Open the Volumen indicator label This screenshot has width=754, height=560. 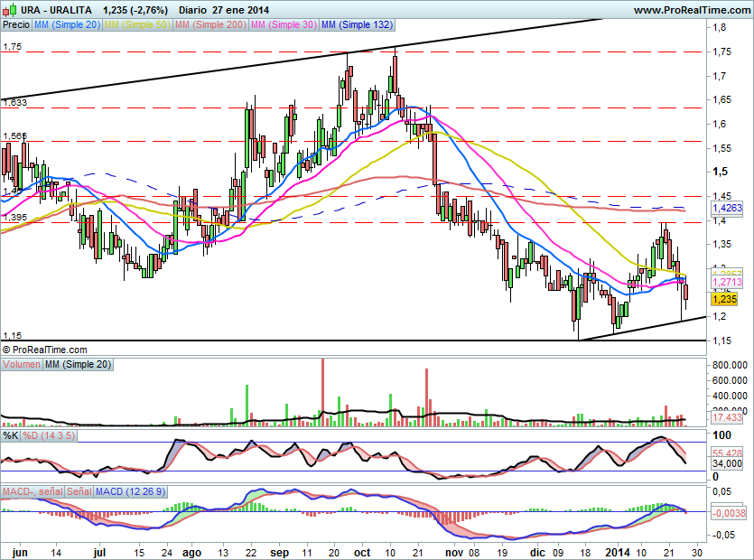coord(21,363)
